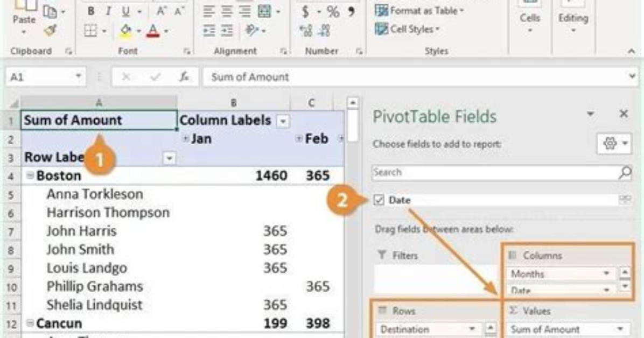Toggle Bold formatting
Image resolution: width=644 pixels, height=338 pixels.
pyautogui.click(x=91, y=11)
